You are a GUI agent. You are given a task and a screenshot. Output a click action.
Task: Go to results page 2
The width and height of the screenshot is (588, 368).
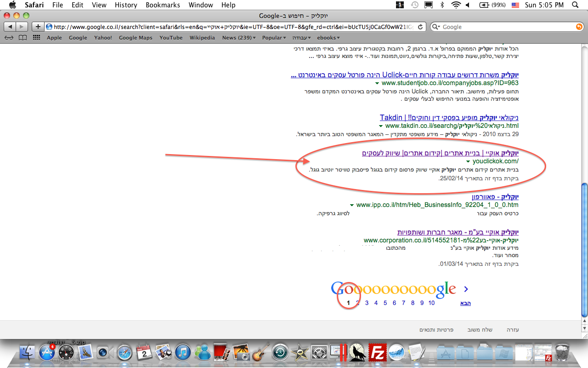click(358, 303)
